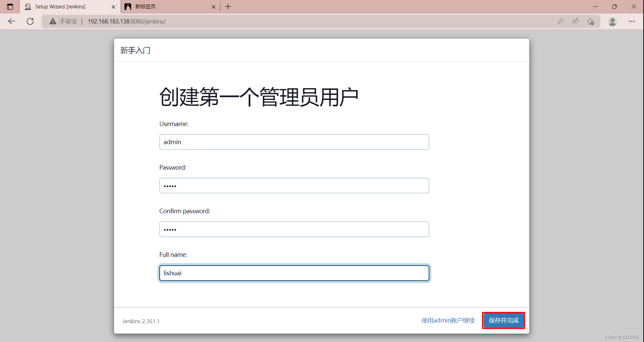Focus the Password field
The height and width of the screenshot is (342, 644).
pyautogui.click(x=294, y=186)
